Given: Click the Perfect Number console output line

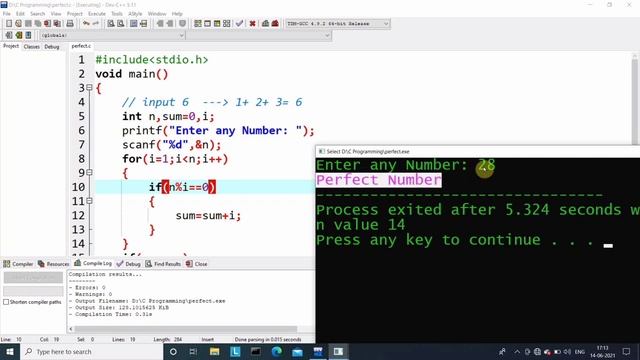Looking at the screenshot, I should point(378,180).
